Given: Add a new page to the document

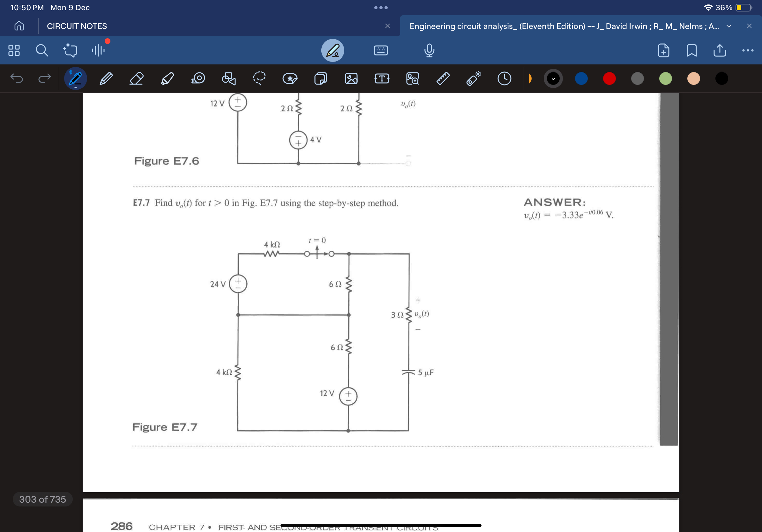Looking at the screenshot, I should click(664, 50).
